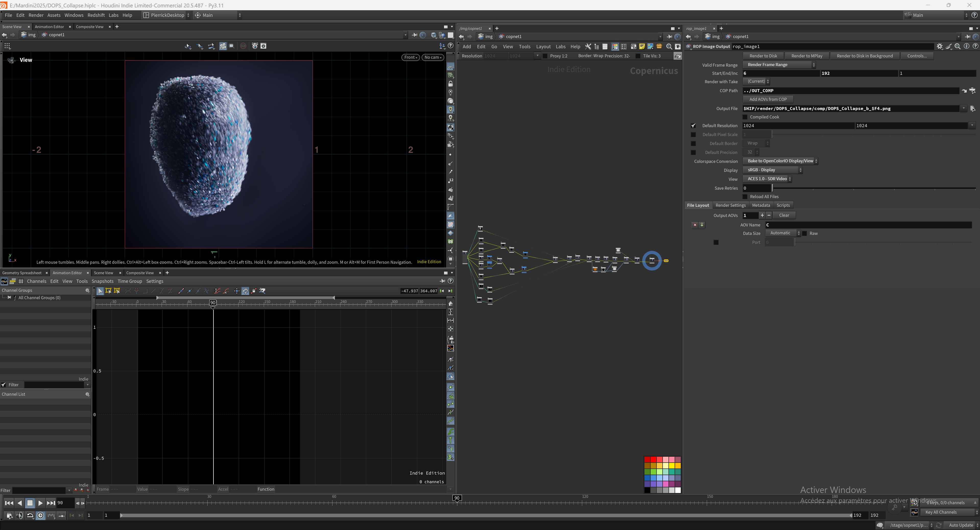
Task: Toggle the Tile Vis checkbox
Action: [x=638, y=56]
